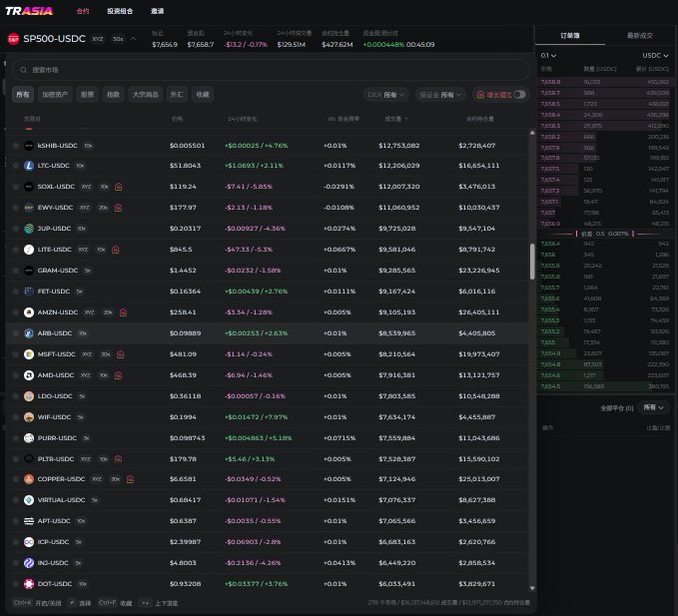Viewport: 678px width, 616px height.
Task: Click the LDO-USDC token icon
Action: point(29,396)
